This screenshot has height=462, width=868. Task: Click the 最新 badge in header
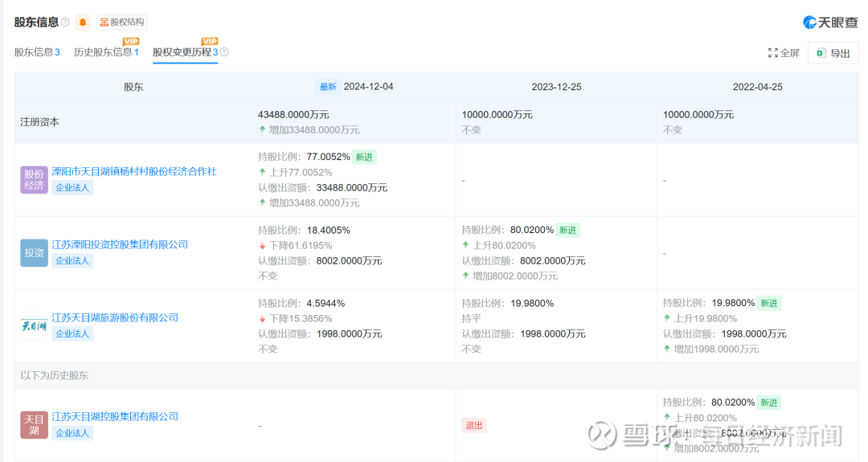328,87
